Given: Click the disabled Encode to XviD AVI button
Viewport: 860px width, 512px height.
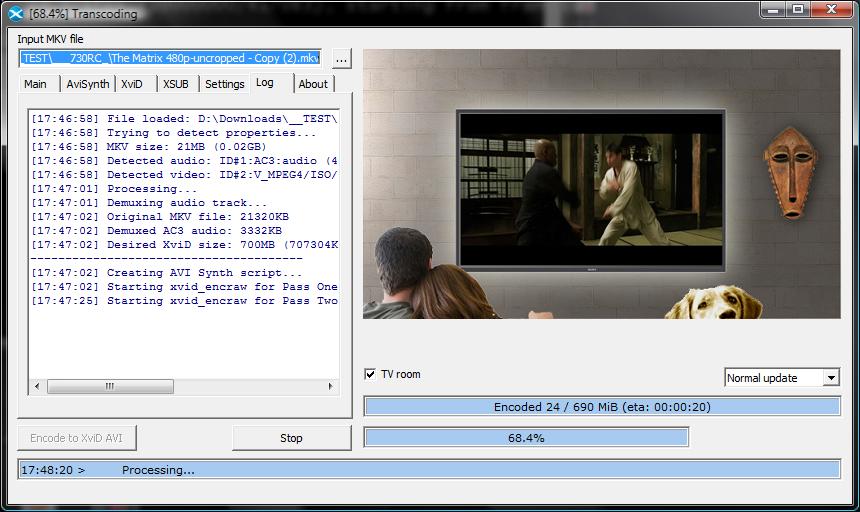Looking at the screenshot, I should [x=76, y=438].
